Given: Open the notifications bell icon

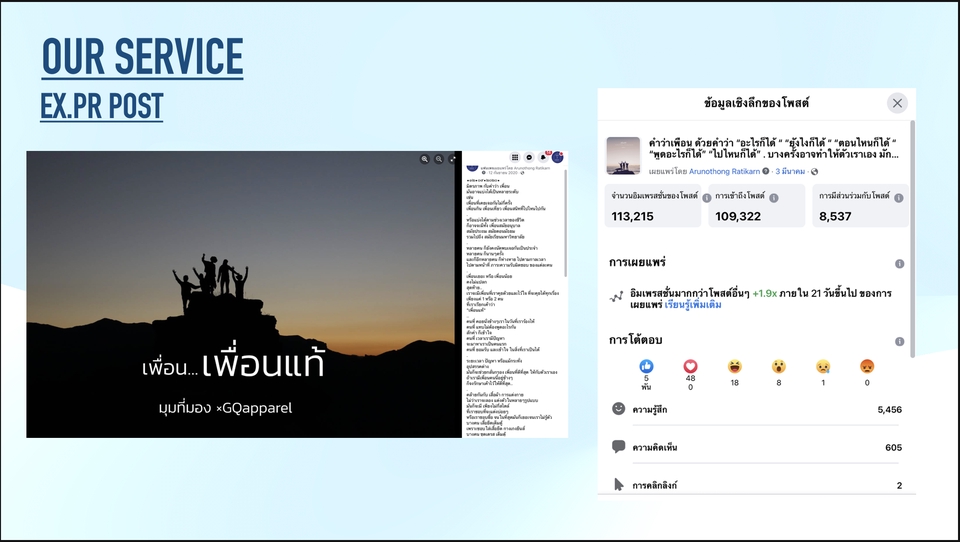Looking at the screenshot, I should point(543,157).
